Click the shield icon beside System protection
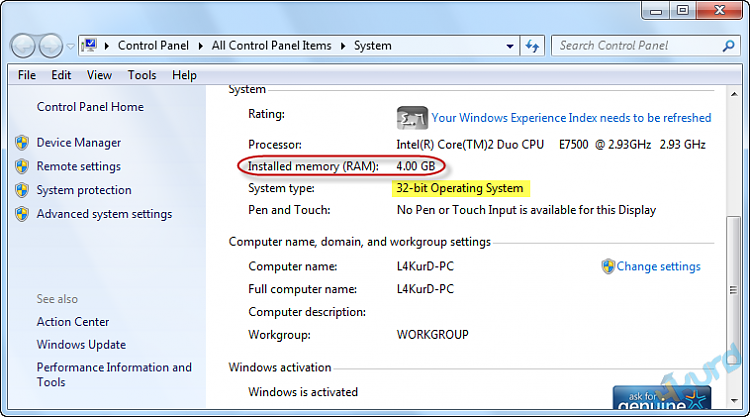 22,190
